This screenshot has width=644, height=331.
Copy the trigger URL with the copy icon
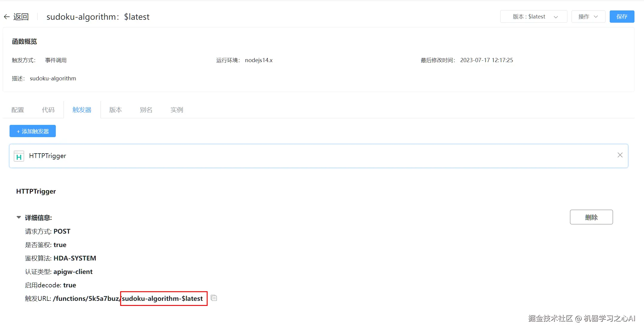[x=214, y=298]
